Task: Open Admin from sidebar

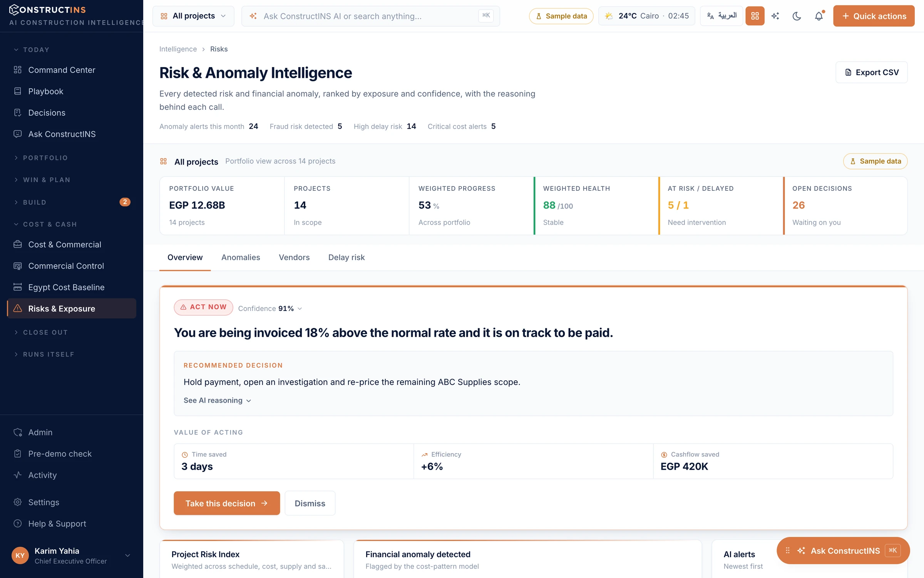Action: click(x=72, y=432)
